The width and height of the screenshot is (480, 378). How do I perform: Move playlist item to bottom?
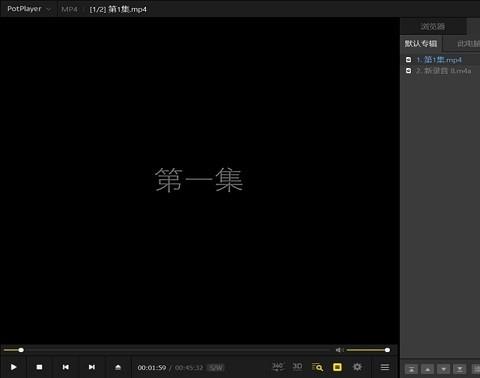tap(460, 369)
